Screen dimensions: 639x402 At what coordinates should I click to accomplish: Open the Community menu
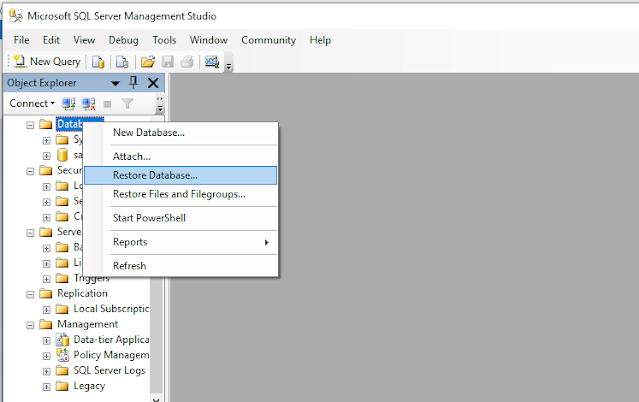(269, 40)
